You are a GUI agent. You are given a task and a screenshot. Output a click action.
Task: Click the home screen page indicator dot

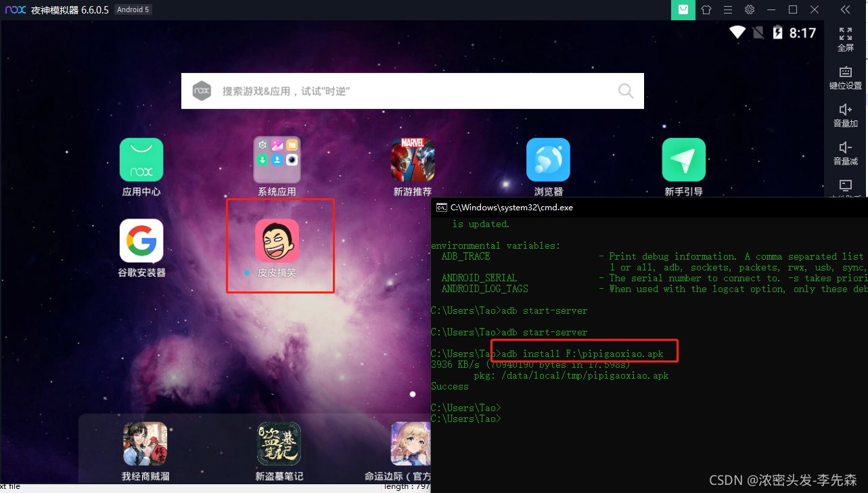tap(413, 394)
